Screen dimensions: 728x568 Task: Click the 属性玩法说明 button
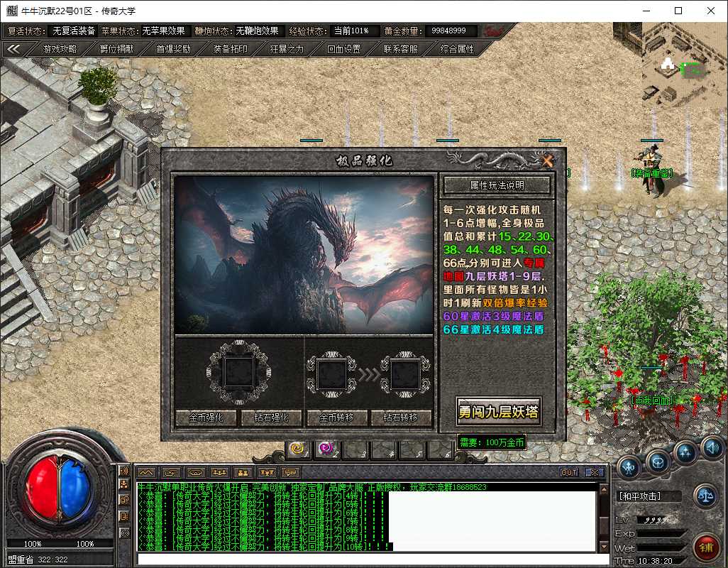point(497,185)
